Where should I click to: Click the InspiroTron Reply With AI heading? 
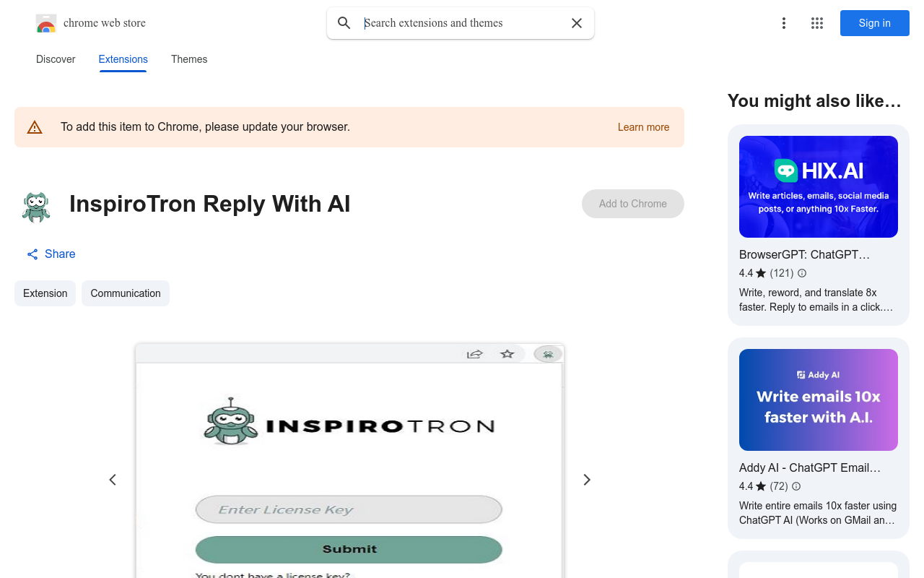point(209,204)
